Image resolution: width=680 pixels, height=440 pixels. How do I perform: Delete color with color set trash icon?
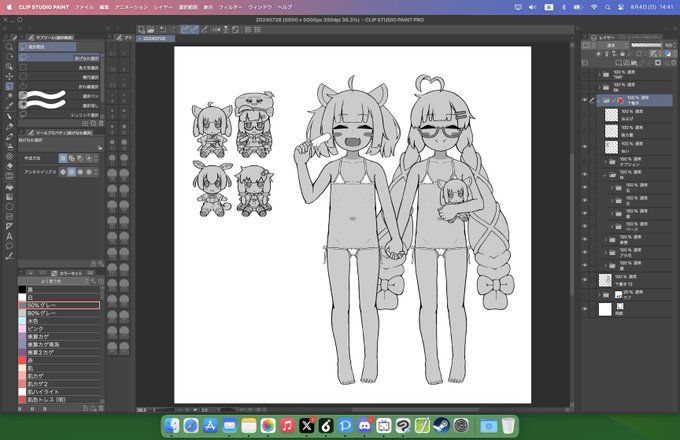tap(101, 408)
